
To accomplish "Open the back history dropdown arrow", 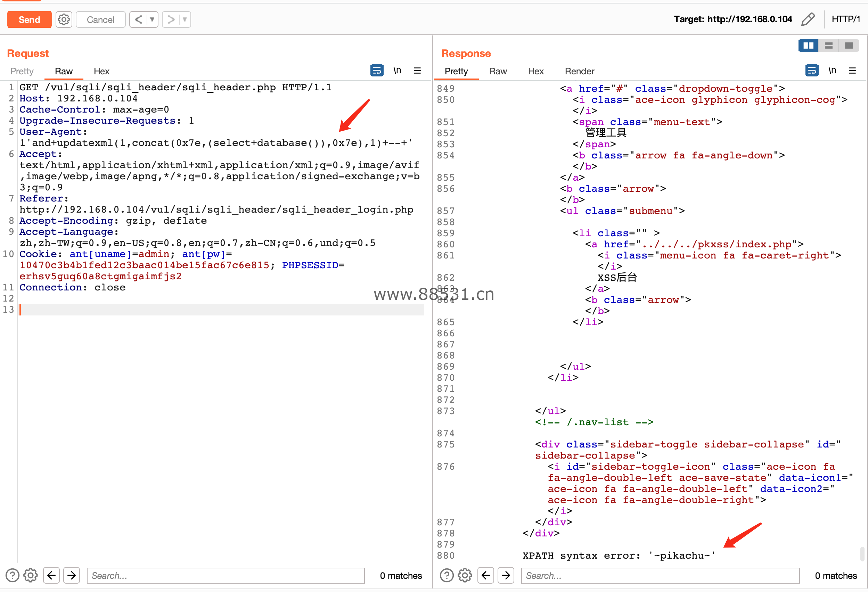I will pyautogui.click(x=153, y=19).
